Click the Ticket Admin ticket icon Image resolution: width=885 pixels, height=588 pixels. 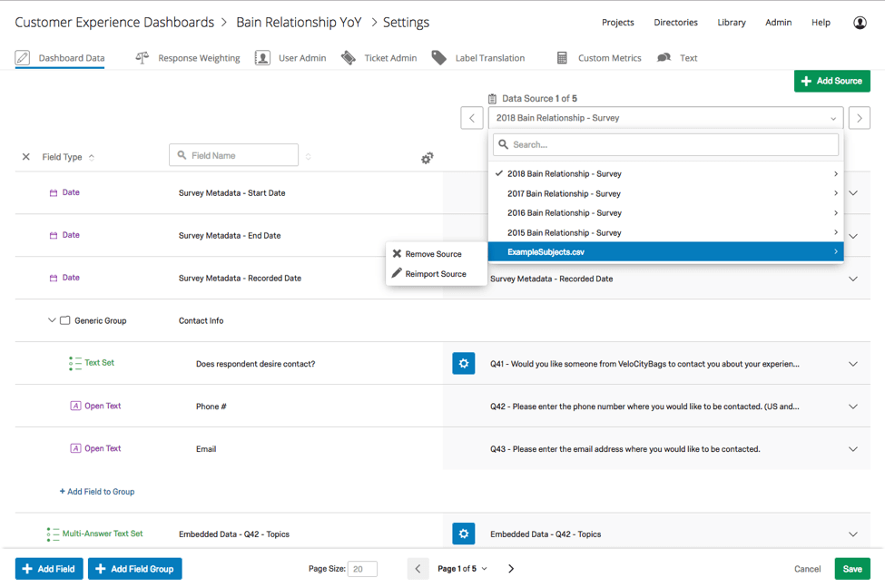[x=349, y=57]
